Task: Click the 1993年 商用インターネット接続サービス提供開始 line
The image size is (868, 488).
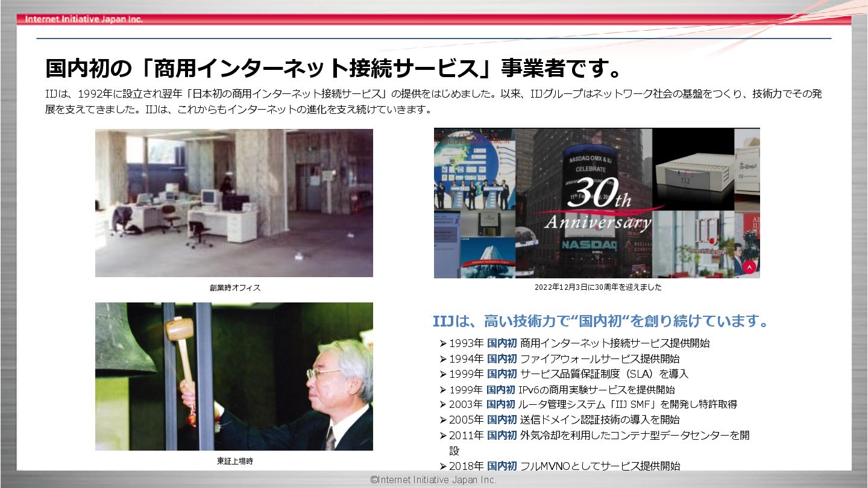Action: (575, 343)
